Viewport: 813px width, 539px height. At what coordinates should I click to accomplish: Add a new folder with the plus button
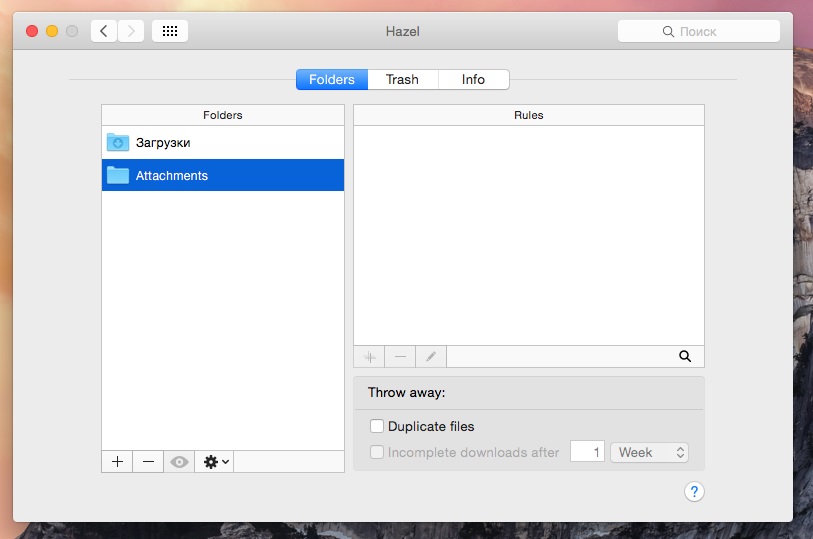pyautogui.click(x=117, y=462)
